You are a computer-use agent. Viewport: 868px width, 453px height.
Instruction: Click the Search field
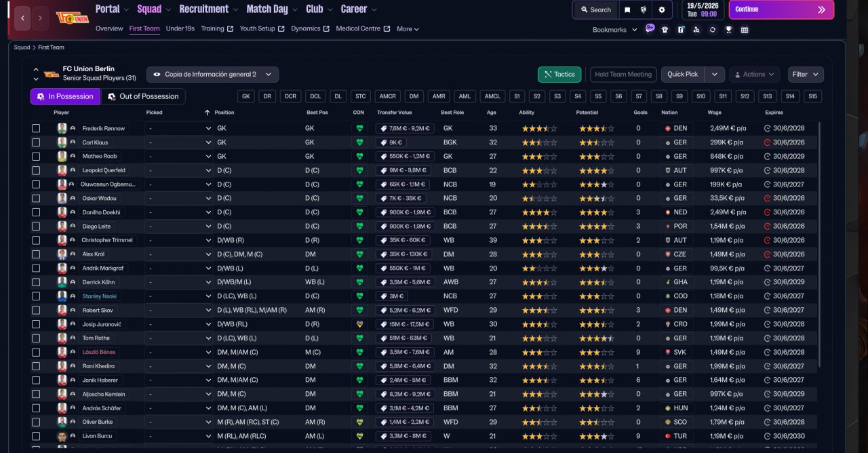pyautogui.click(x=595, y=9)
